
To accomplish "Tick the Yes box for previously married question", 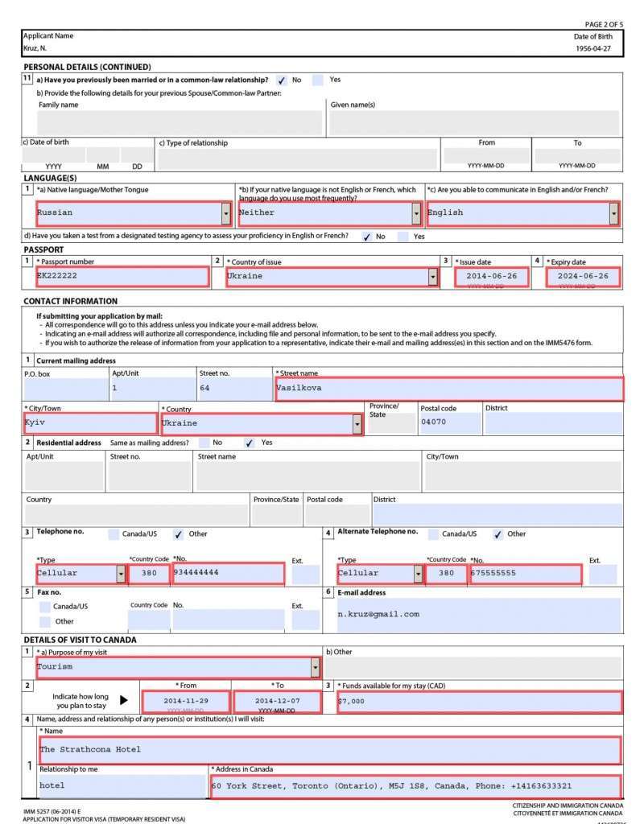I will click(x=317, y=80).
